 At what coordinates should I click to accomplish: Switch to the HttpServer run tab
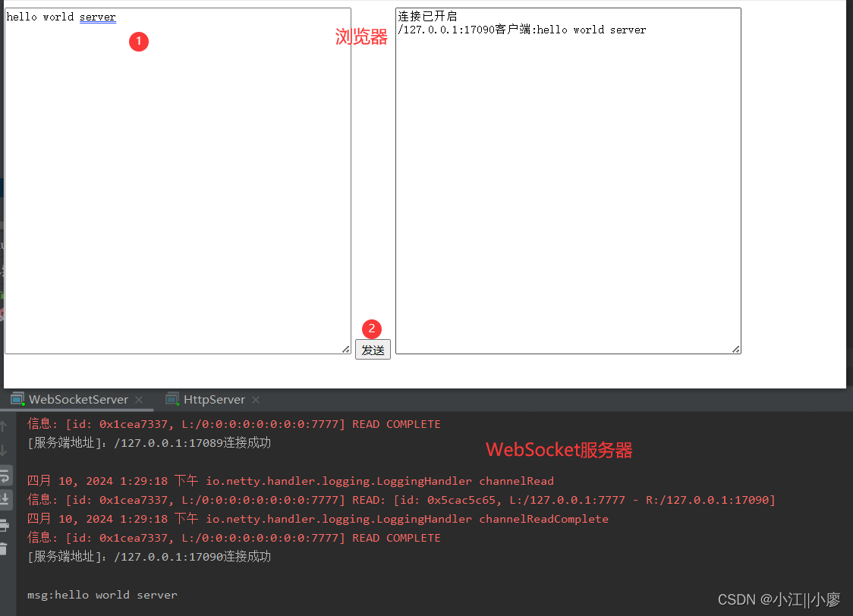(214, 400)
